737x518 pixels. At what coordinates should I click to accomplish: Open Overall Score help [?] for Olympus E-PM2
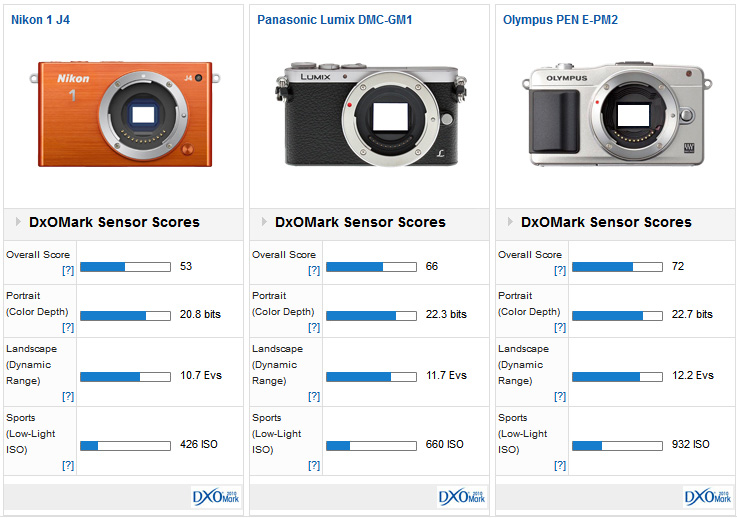560,270
